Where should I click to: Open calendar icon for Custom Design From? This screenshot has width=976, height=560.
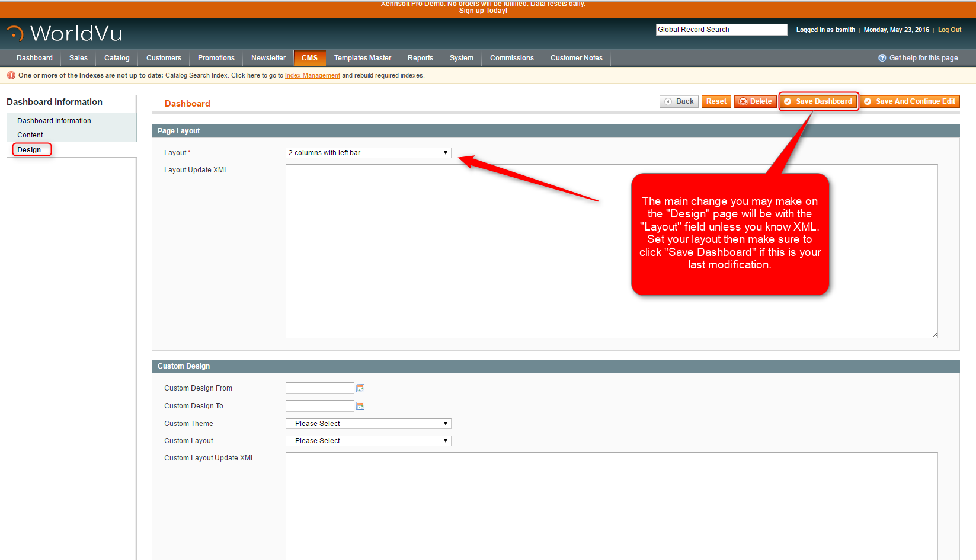click(x=360, y=388)
